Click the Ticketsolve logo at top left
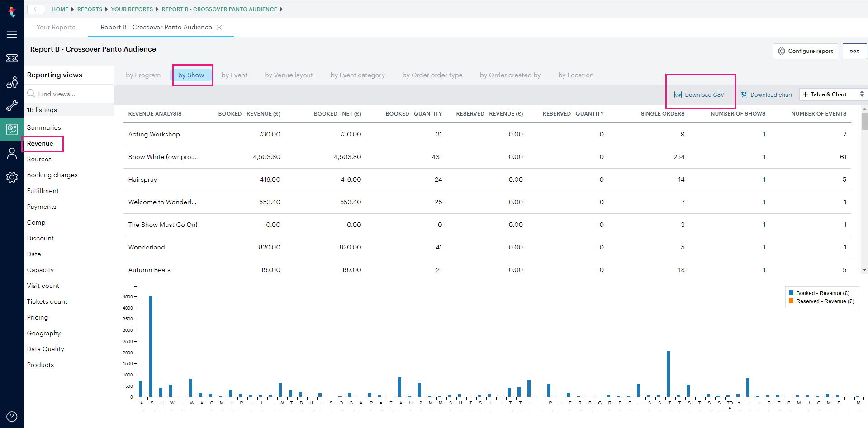 (x=12, y=12)
